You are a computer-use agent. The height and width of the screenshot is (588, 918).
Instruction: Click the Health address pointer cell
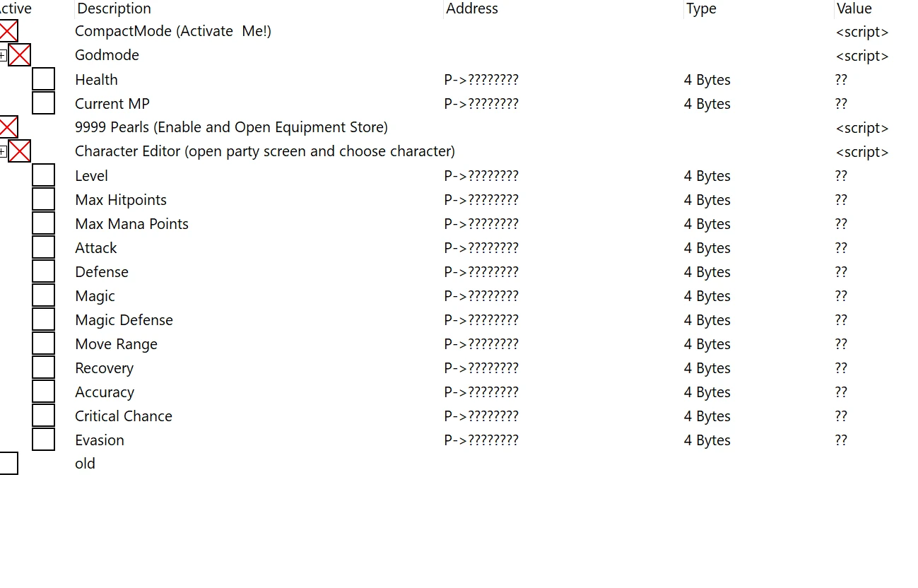tap(481, 79)
